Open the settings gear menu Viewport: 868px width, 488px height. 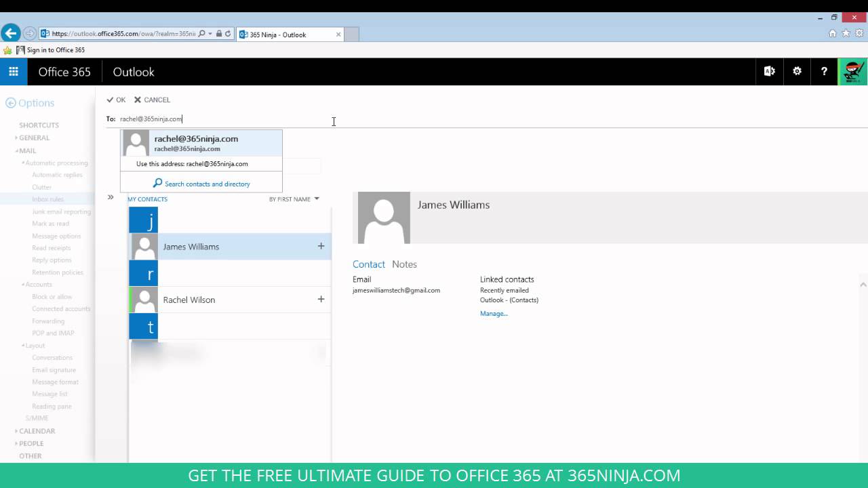797,71
